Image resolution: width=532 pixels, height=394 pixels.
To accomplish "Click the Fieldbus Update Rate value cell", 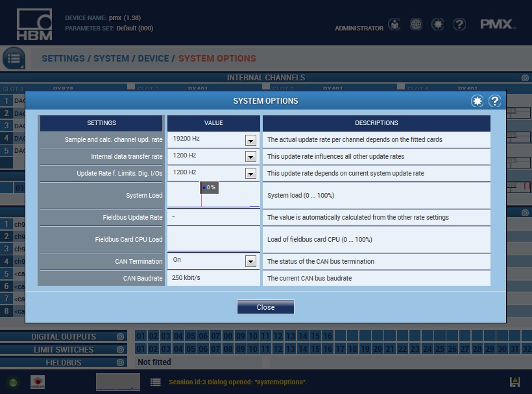I will click(213, 217).
